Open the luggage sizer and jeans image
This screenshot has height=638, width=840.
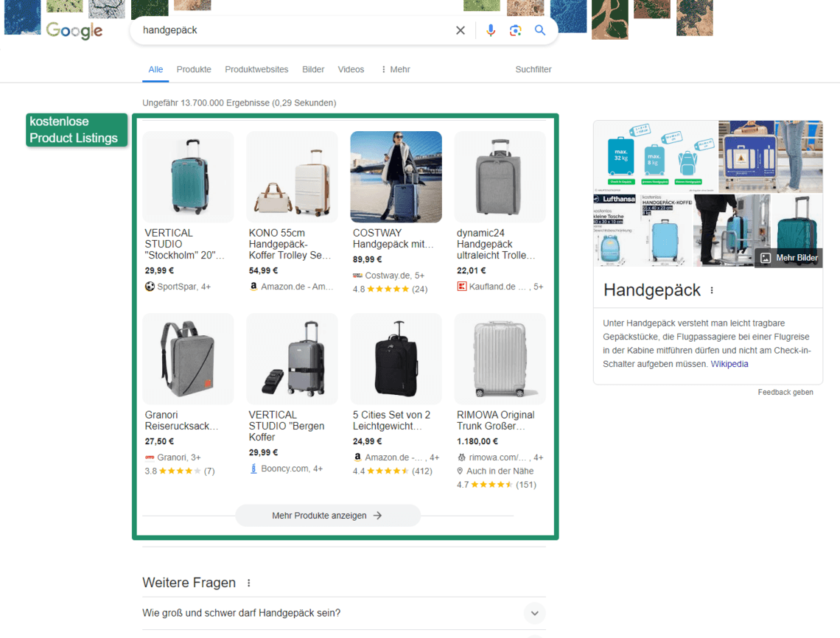coord(770,156)
